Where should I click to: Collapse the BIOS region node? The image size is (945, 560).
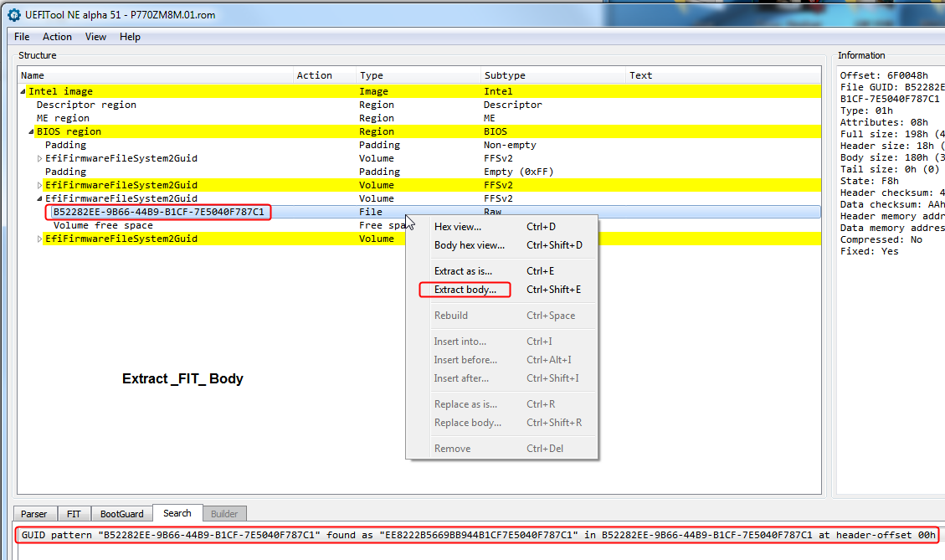pyautogui.click(x=31, y=132)
